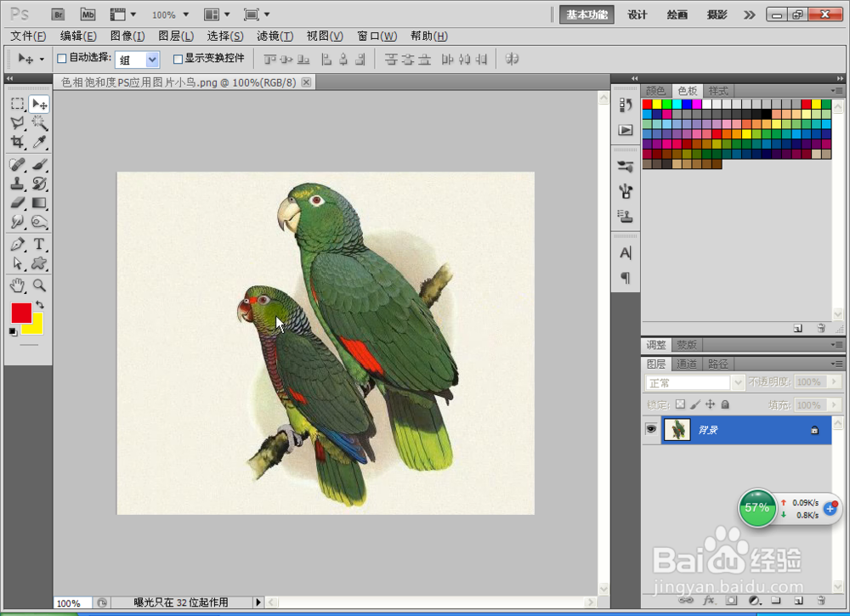This screenshot has width=850, height=616.
Task: Delete layer using trash icon
Action: click(821, 601)
